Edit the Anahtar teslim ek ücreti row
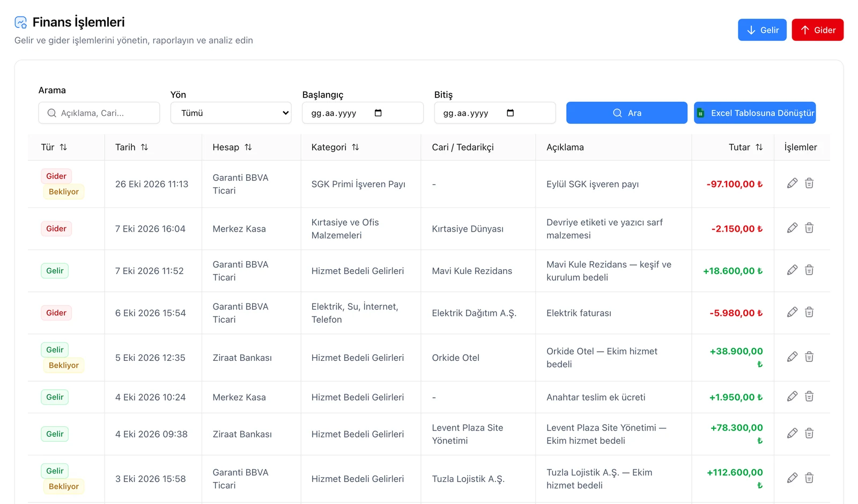The image size is (858, 504). 792,397
